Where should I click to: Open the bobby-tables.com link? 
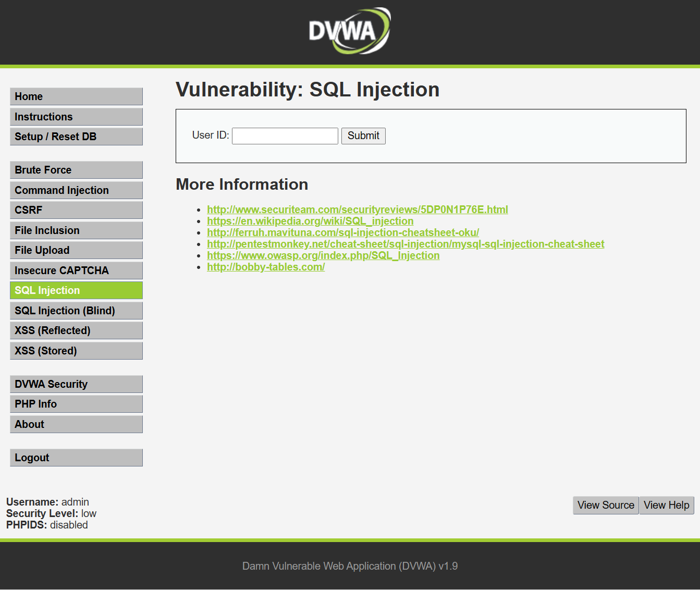coord(266,266)
